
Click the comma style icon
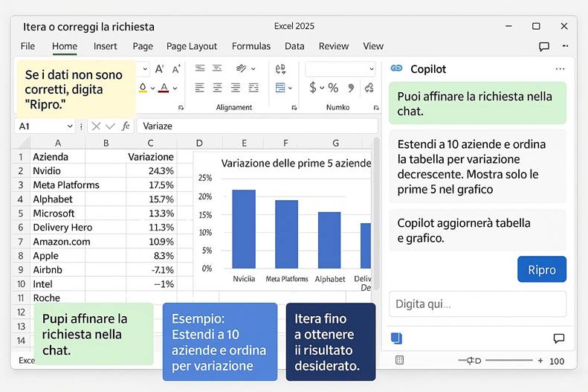(x=351, y=88)
